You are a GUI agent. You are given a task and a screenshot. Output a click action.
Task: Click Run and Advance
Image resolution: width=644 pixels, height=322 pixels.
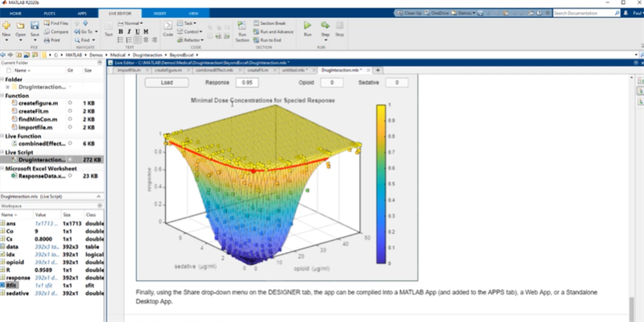pyautogui.click(x=273, y=31)
